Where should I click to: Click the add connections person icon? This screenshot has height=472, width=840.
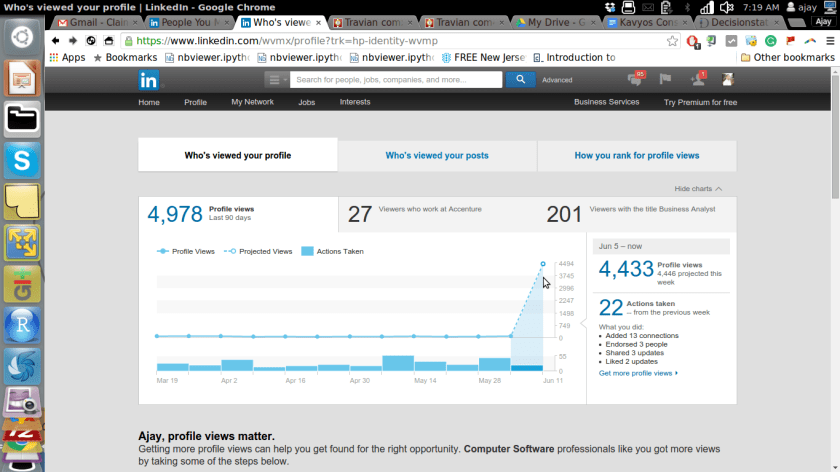point(698,80)
